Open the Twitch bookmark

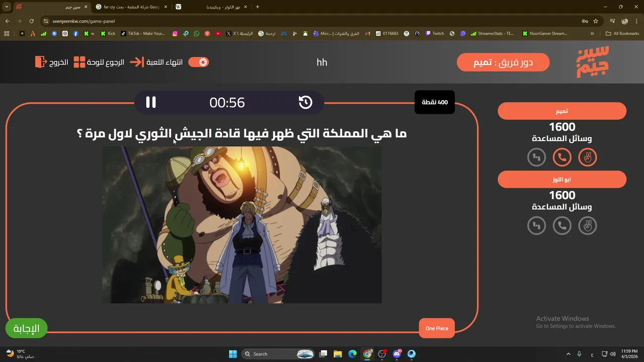(435, 34)
